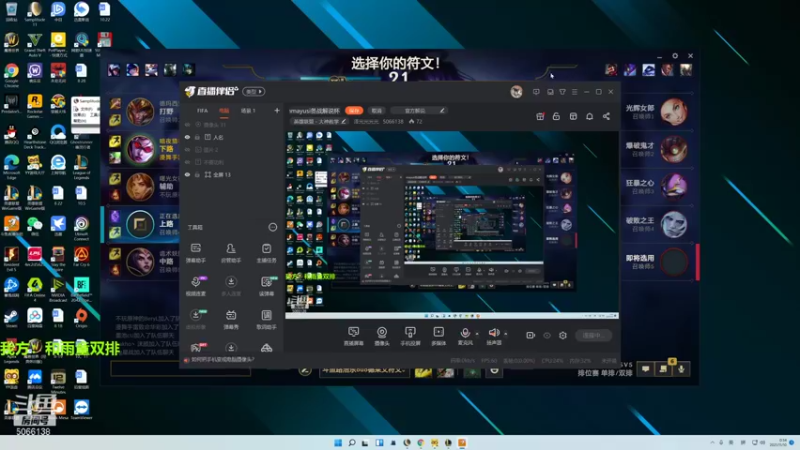Click enemy 光辉女郎 champion portrait
This screenshot has height=450, width=800.
point(673,111)
